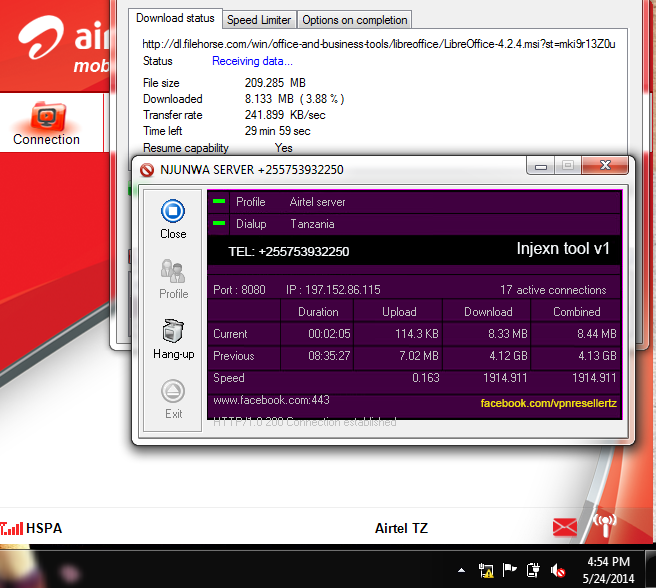656x588 pixels.
Task: Open the taskbar clock and date
Action: point(608,569)
